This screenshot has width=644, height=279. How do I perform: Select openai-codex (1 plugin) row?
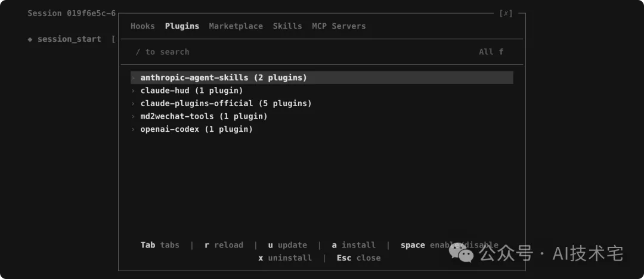pyautogui.click(x=322, y=129)
